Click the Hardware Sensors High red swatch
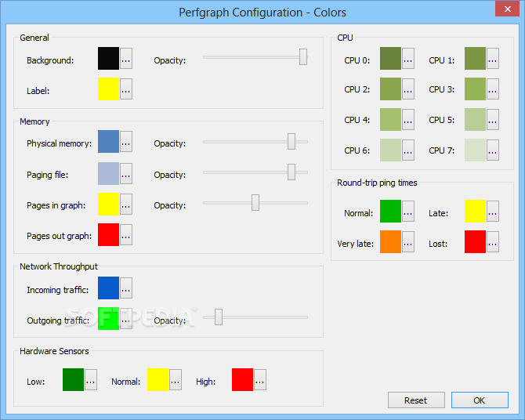 242,379
